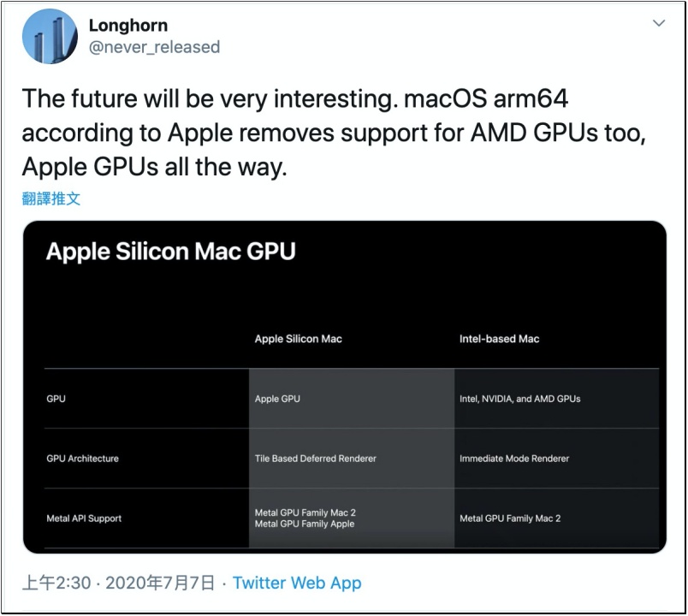Click the GPU Architecture row label
This screenshot has height=616, width=688.
pos(82,459)
